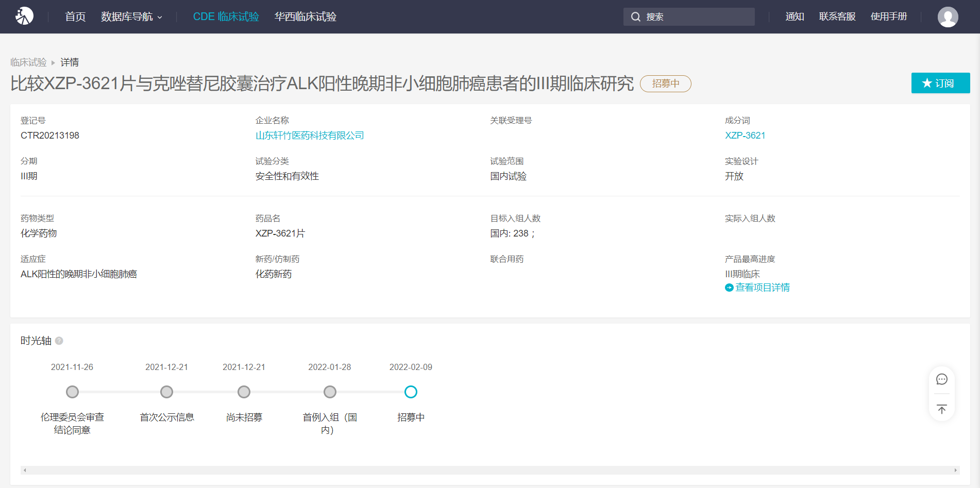Expand the 数据库导航 dropdown menu
This screenshot has height=488, width=980.
click(131, 17)
